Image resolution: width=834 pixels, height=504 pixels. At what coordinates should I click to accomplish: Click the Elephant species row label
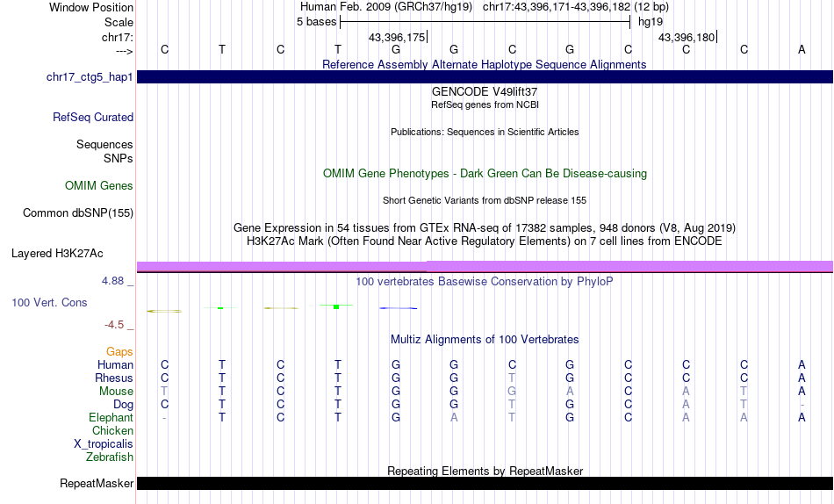tap(111, 418)
